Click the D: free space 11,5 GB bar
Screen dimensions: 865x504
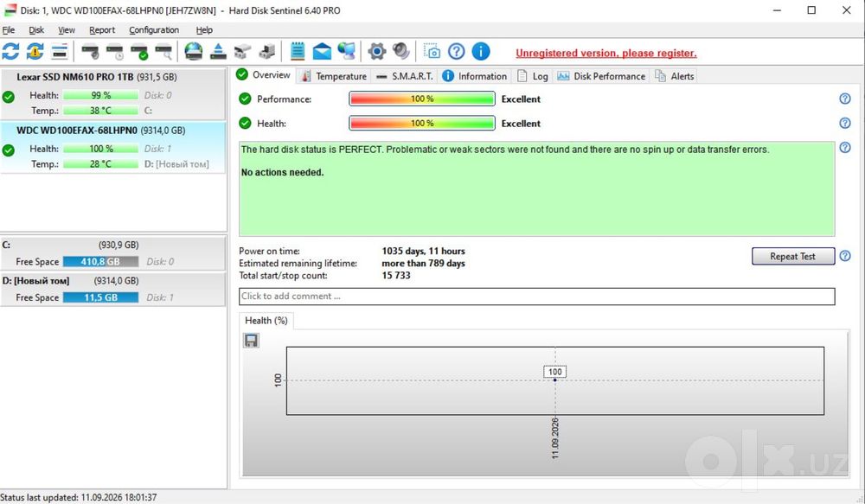(100, 297)
